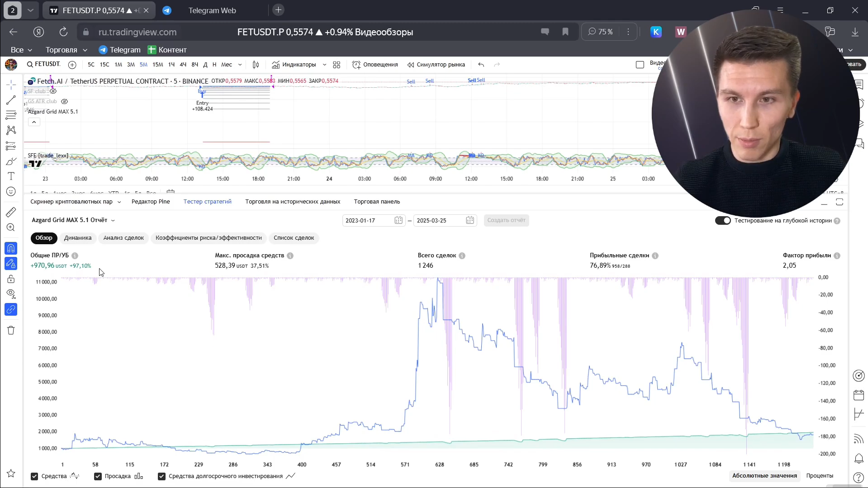Toggle Тестирование на глубокой истории switch
Image resolution: width=868 pixels, height=488 pixels.
coord(722,221)
